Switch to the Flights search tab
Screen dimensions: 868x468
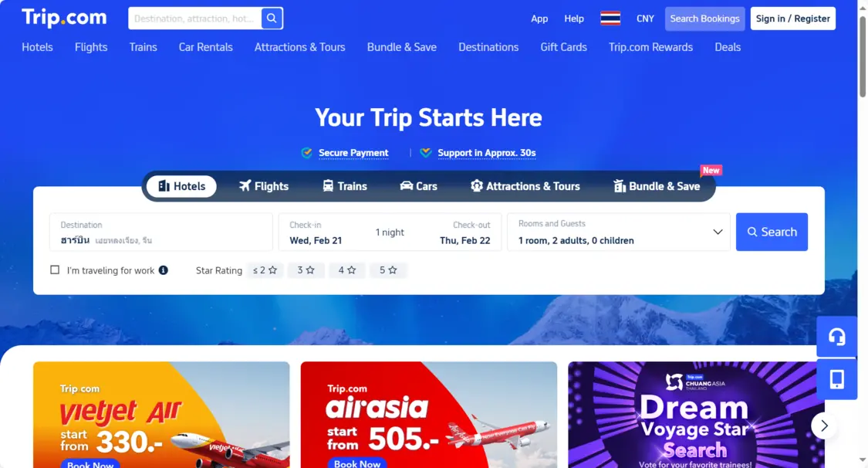coord(264,186)
